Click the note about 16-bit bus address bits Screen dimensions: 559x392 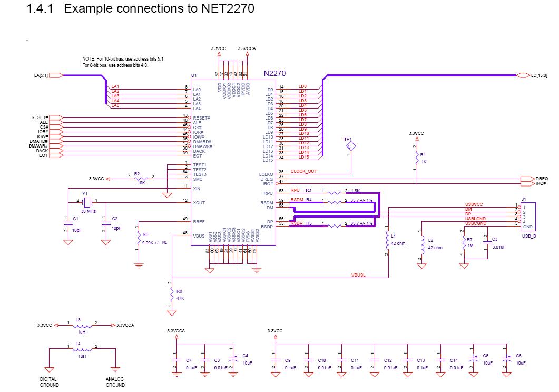(123, 62)
